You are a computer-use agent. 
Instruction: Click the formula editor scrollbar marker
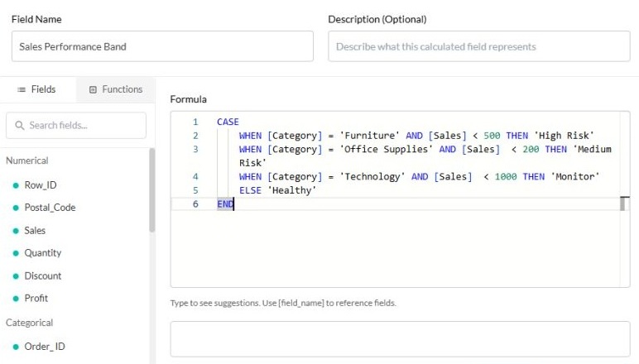coord(624,204)
